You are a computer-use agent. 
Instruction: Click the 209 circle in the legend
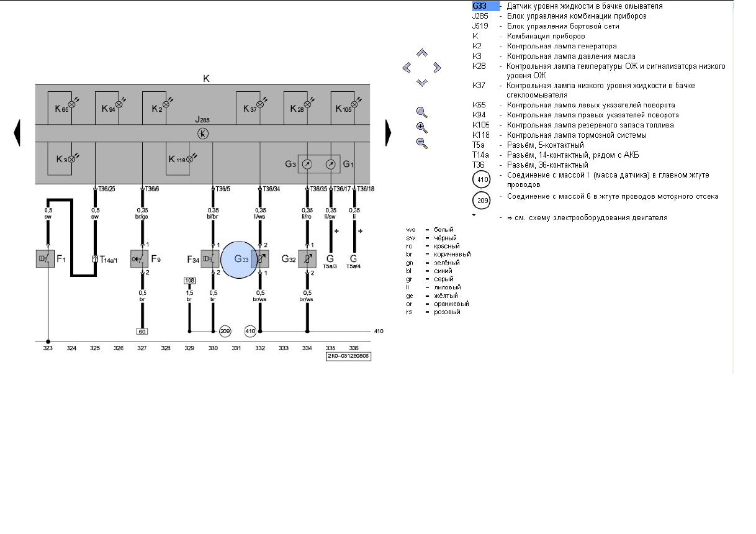[482, 201]
